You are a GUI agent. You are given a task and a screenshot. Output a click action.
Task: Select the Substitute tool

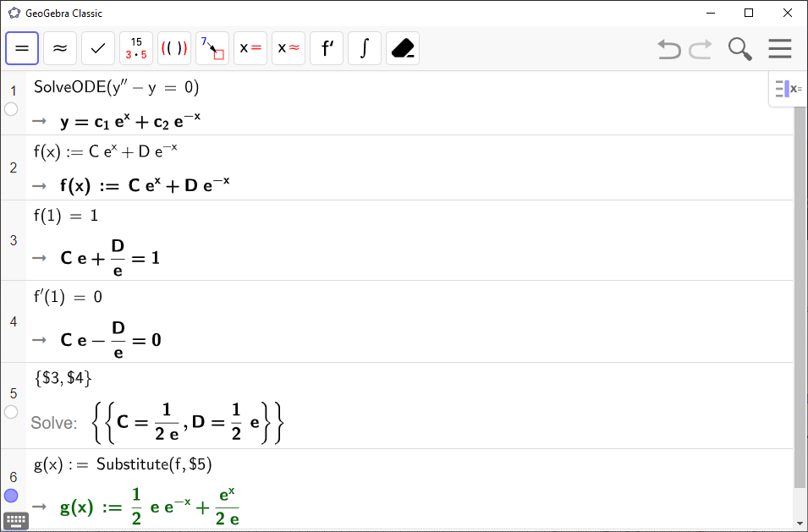click(212, 48)
